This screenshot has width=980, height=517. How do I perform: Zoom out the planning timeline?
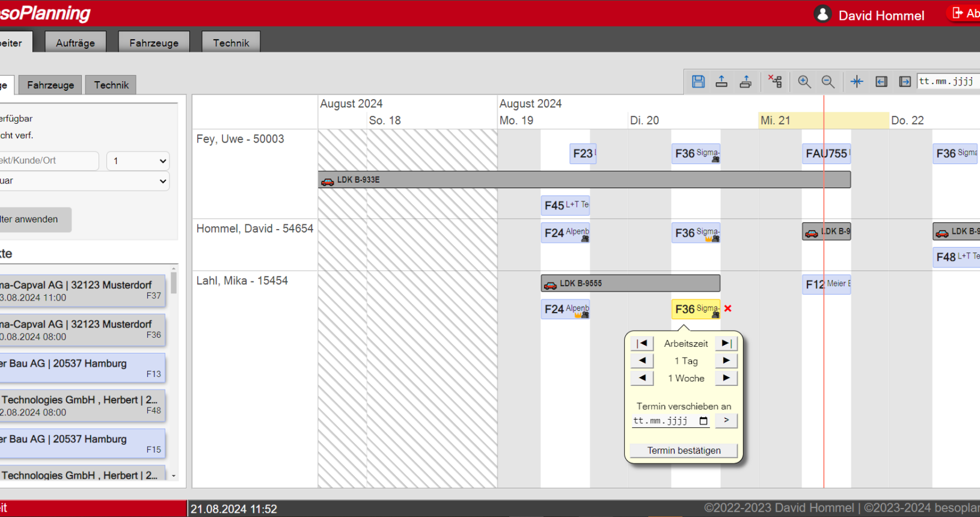(x=828, y=82)
